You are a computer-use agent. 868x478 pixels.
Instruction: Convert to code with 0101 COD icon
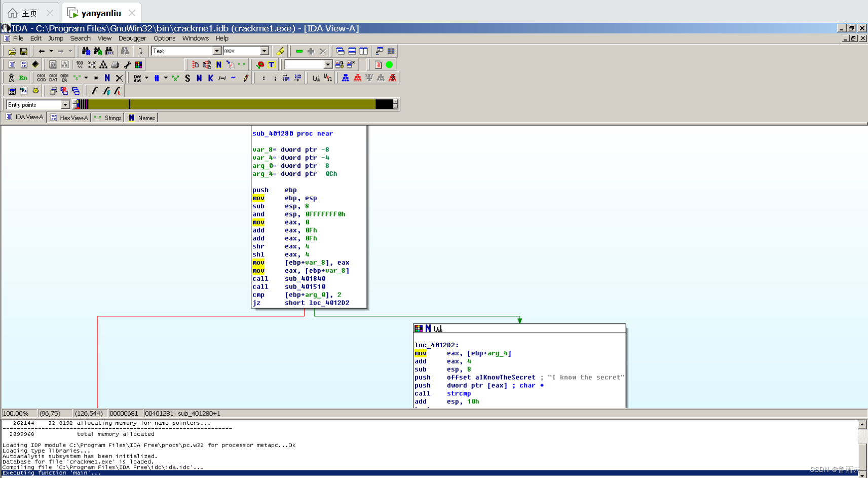(41, 78)
